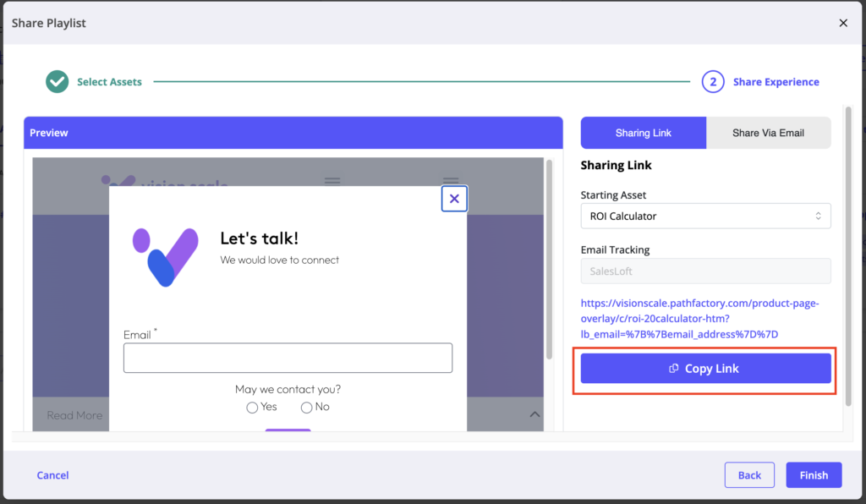866x504 pixels.
Task: Open left hamburger menu in preview header
Action: pos(332,180)
